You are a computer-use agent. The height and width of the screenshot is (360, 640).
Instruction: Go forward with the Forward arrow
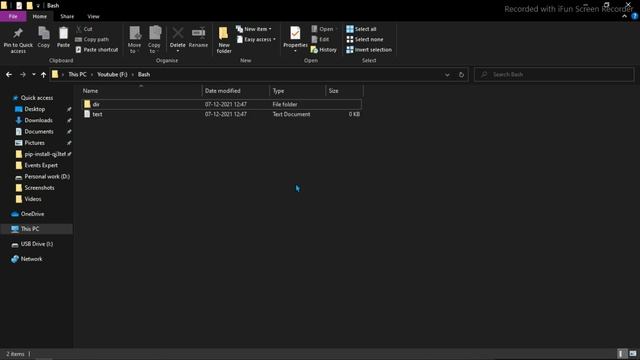tap(23, 74)
